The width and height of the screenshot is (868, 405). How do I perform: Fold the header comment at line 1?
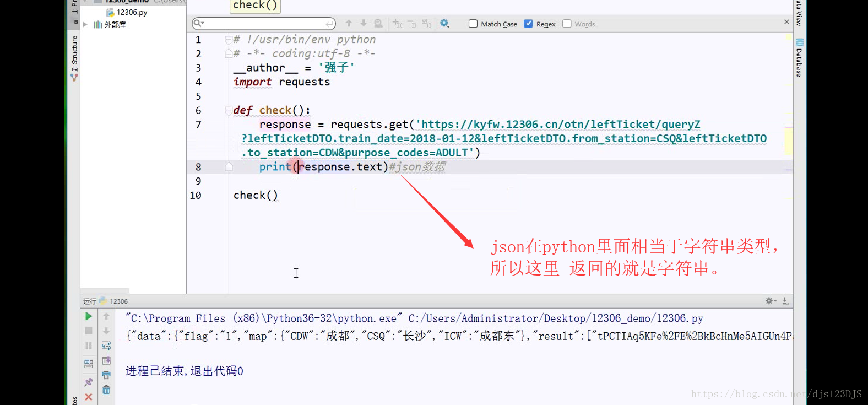pyautogui.click(x=229, y=39)
